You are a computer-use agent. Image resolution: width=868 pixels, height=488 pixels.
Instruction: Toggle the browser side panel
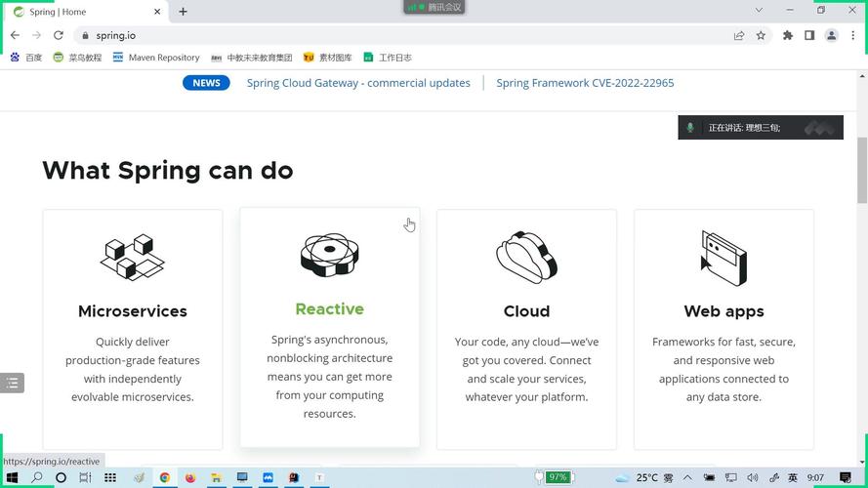click(809, 35)
